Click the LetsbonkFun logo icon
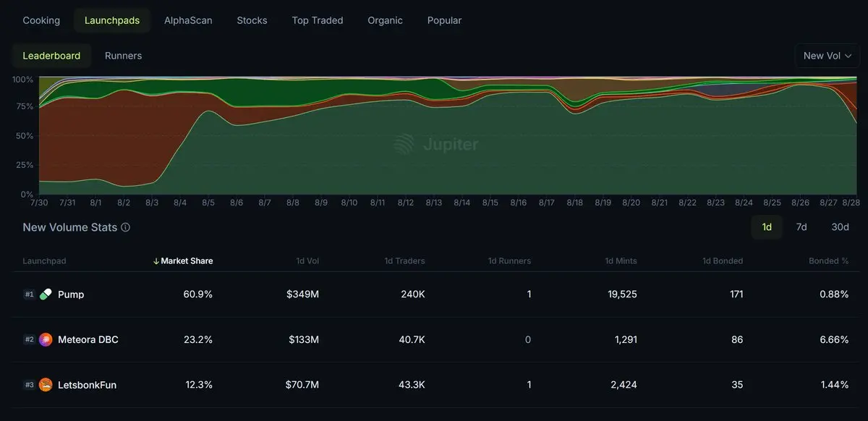Image resolution: width=868 pixels, height=421 pixels. click(46, 385)
